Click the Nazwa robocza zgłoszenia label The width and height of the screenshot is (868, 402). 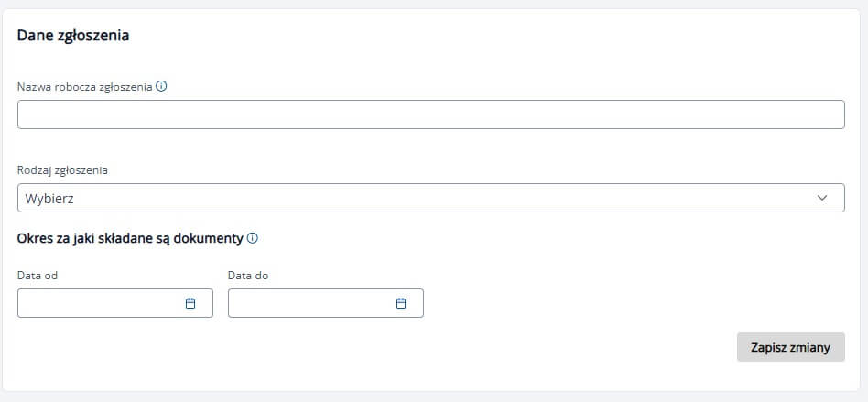pos(85,87)
